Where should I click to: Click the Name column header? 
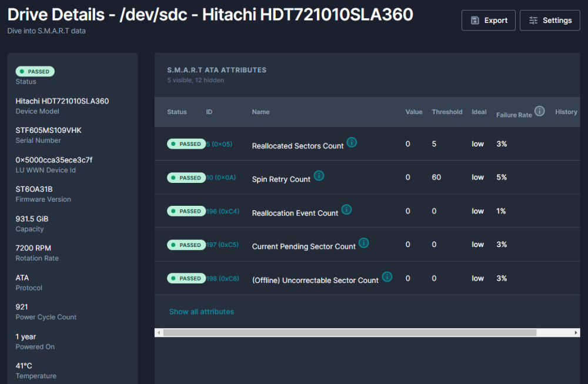(x=260, y=112)
